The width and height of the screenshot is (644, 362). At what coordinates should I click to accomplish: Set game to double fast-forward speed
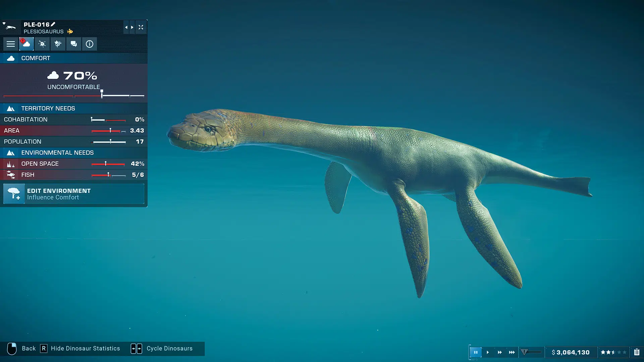coord(500,352)
